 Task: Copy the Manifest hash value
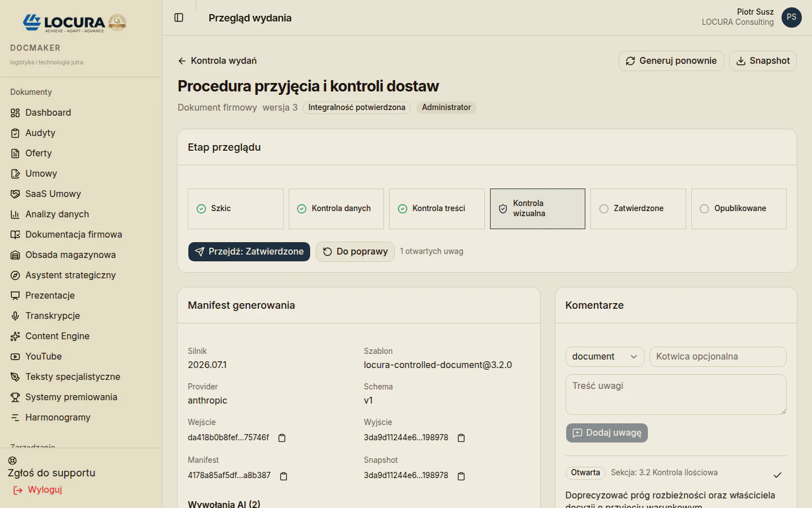pyautogui.click(x=284, y=476)
